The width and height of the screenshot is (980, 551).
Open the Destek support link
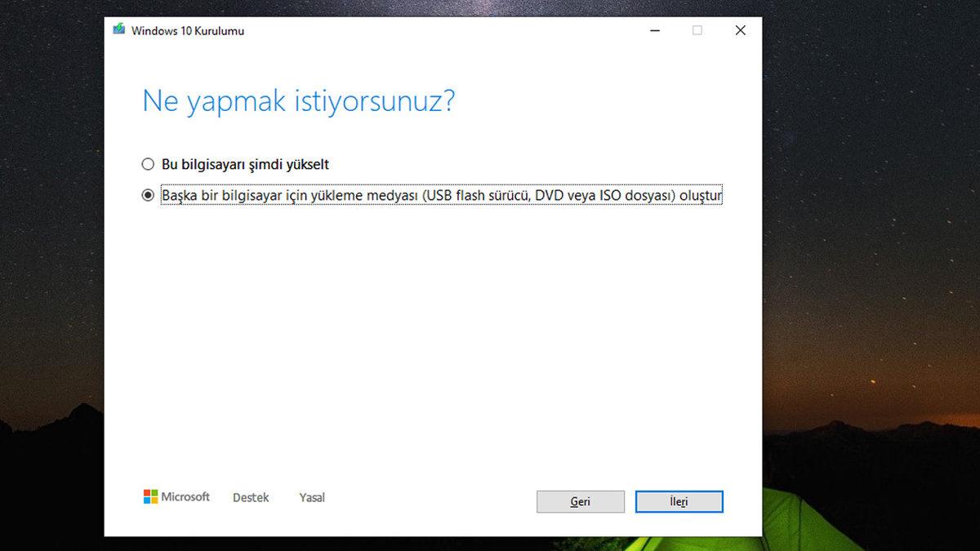point(250,497)
